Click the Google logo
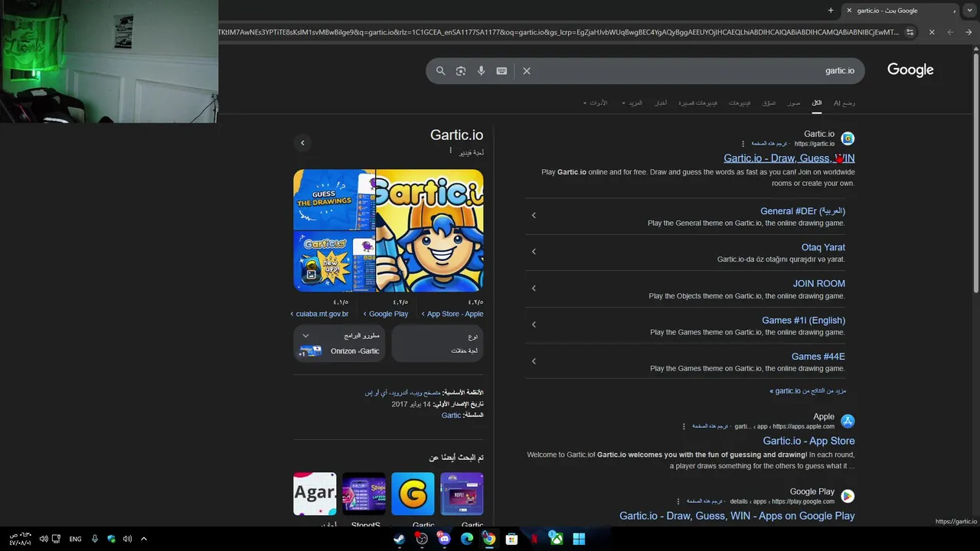 point(910,70)
